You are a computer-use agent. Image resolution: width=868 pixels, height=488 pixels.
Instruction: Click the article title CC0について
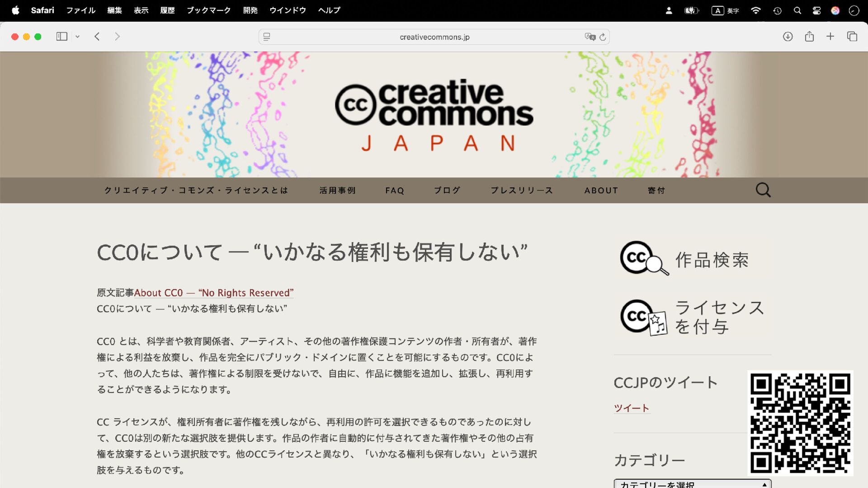point(312,252)
